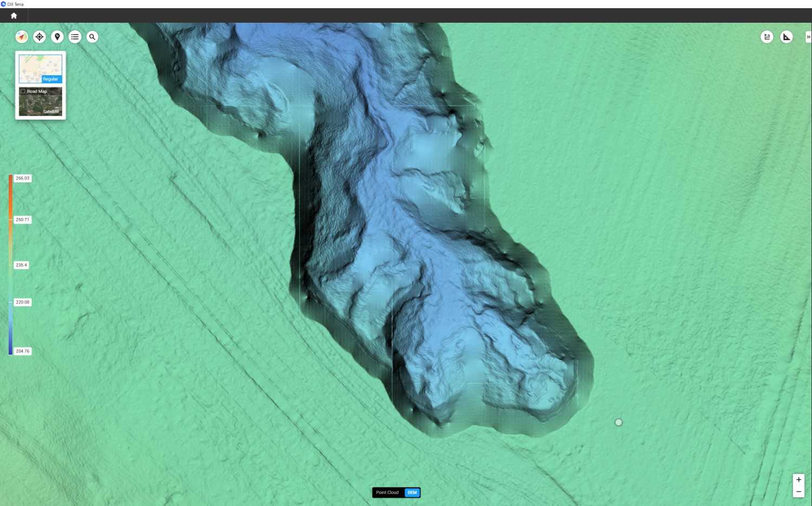Recenter map with the crosshair locate icon

click(40, 37)
